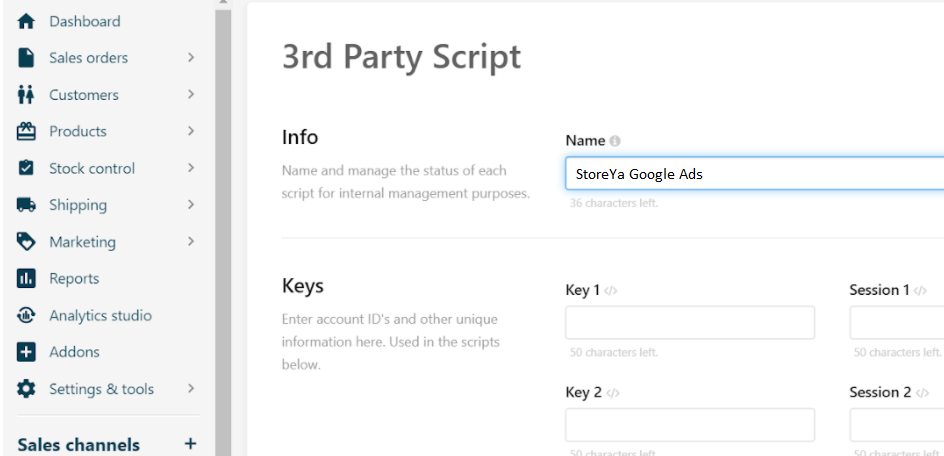This screenshot has height=456, width=944.
Task: Click the Settings & tools gear icon
Action: (27, 389)
